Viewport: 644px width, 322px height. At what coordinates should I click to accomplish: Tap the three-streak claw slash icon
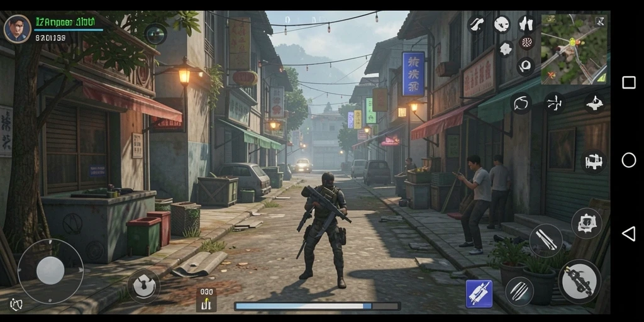(519, 291)
